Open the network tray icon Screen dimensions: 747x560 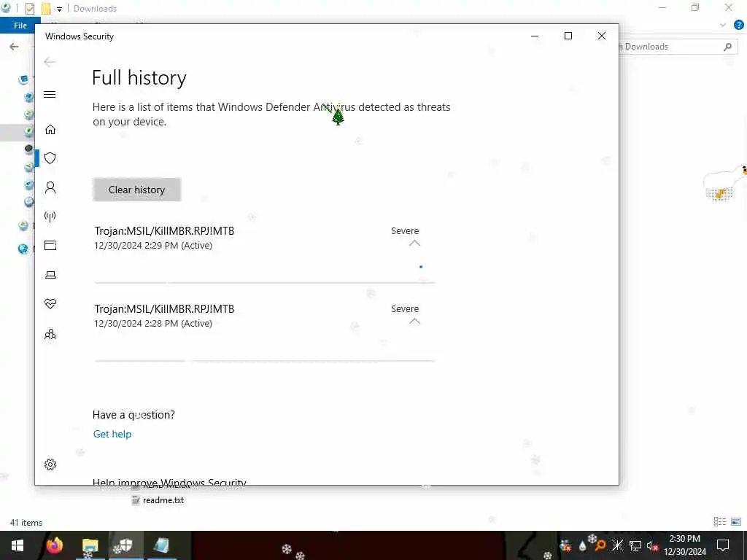(635, 545)
